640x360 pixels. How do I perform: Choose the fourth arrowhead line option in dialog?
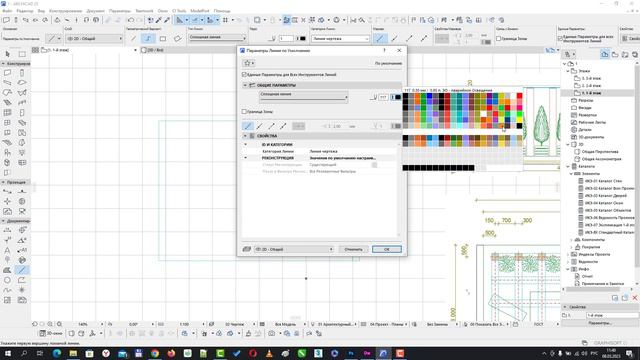pos(283,126)
